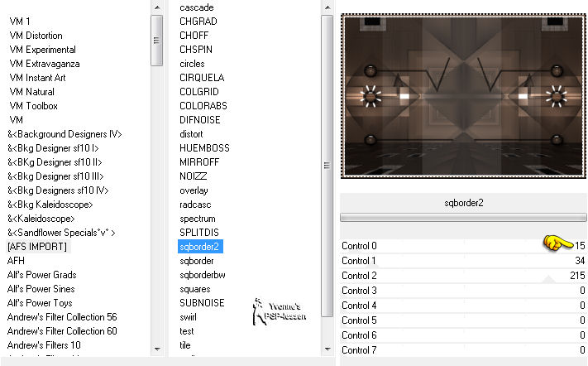The image size is (588, 366).
Task: Select the DIFNOISE filter
Action: point(200,120)
